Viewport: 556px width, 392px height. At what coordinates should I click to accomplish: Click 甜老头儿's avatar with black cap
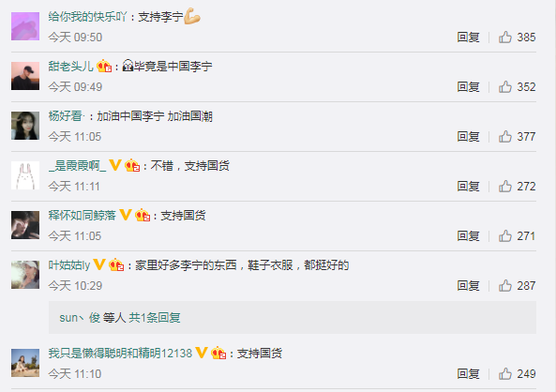point(25,76)
